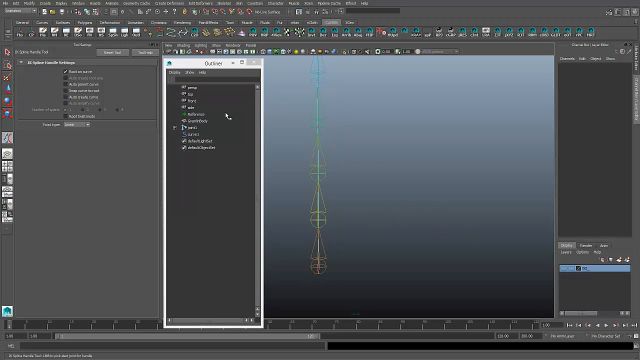Viewport: 640px width, 360px height.
Task: Select number of spans radio option 4
Action: click(x=117, y=110)
